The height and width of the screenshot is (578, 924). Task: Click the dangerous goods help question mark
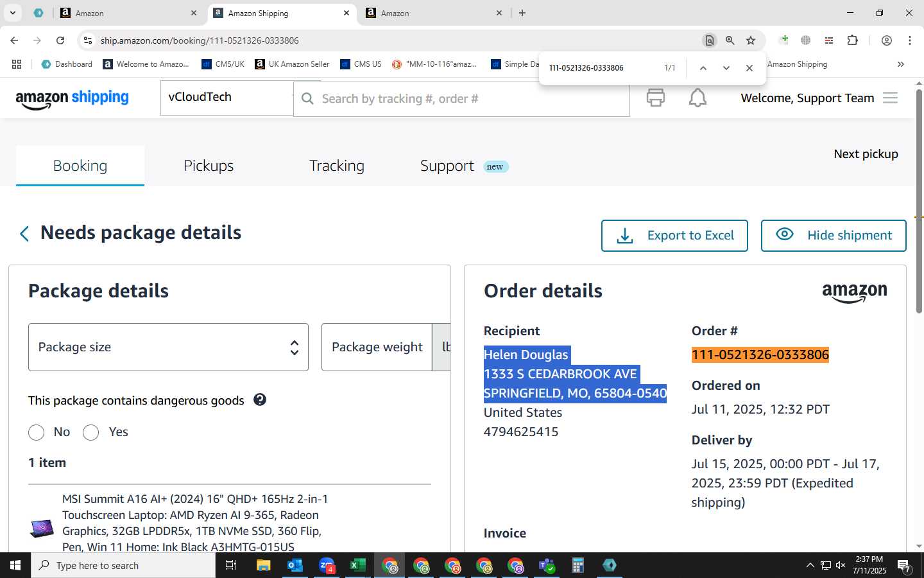point(260,399)
